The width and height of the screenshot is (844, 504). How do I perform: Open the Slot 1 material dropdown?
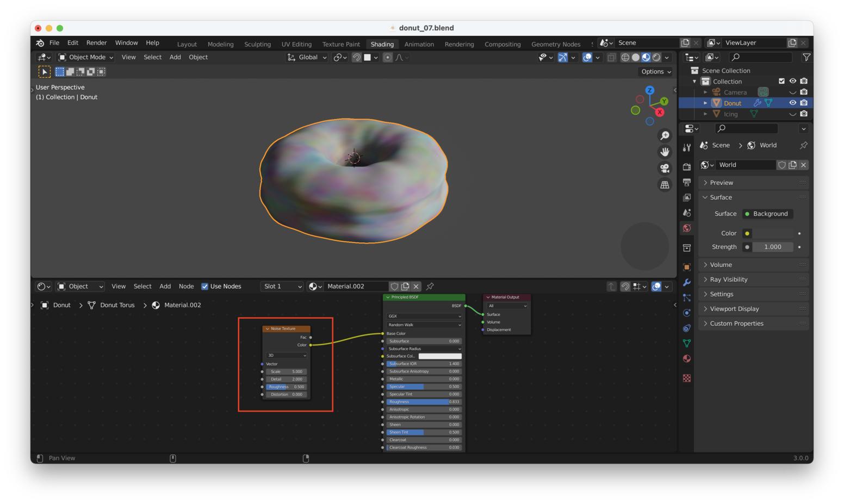(282, 287)
